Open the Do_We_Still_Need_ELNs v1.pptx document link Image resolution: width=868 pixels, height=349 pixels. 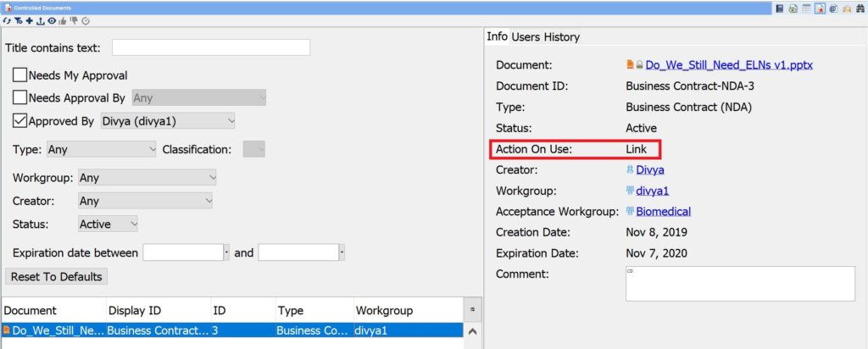point(729,64)
